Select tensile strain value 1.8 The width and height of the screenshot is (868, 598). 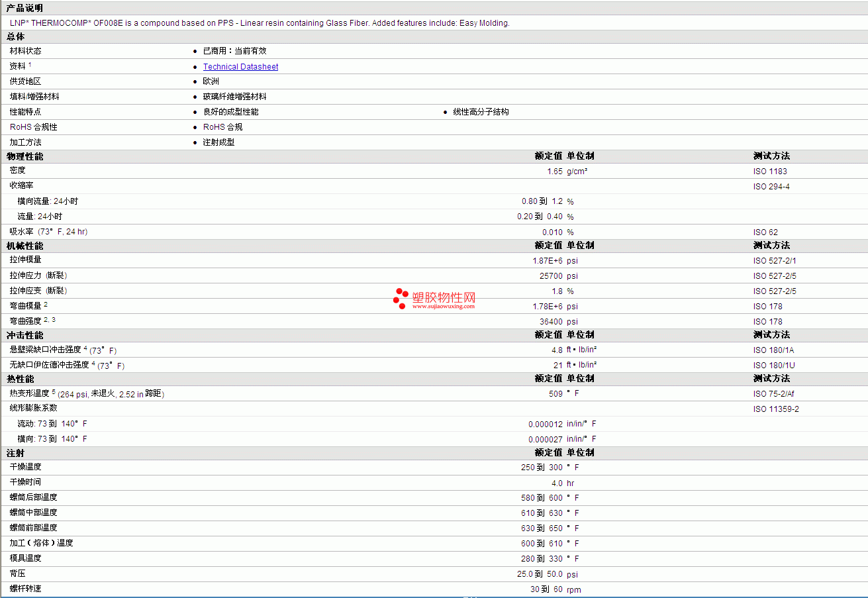pos(557,291)
